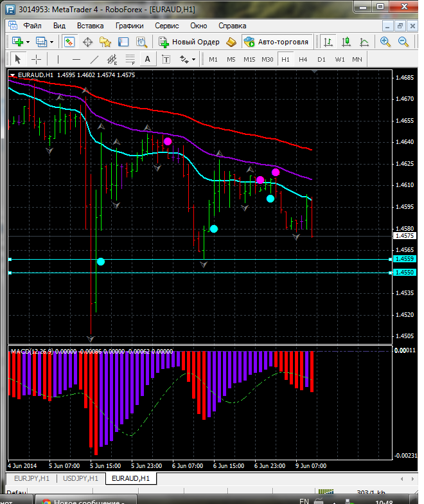Open the Chrome Новое сообщение taskbar button
Screen dimensions: 424x504
(x=85, y=500)
